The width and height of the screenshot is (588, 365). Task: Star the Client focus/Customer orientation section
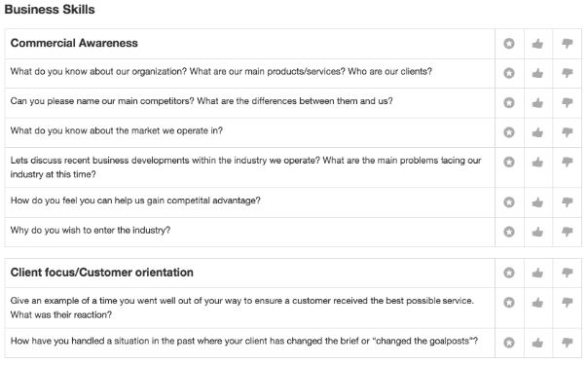(509, 273)
